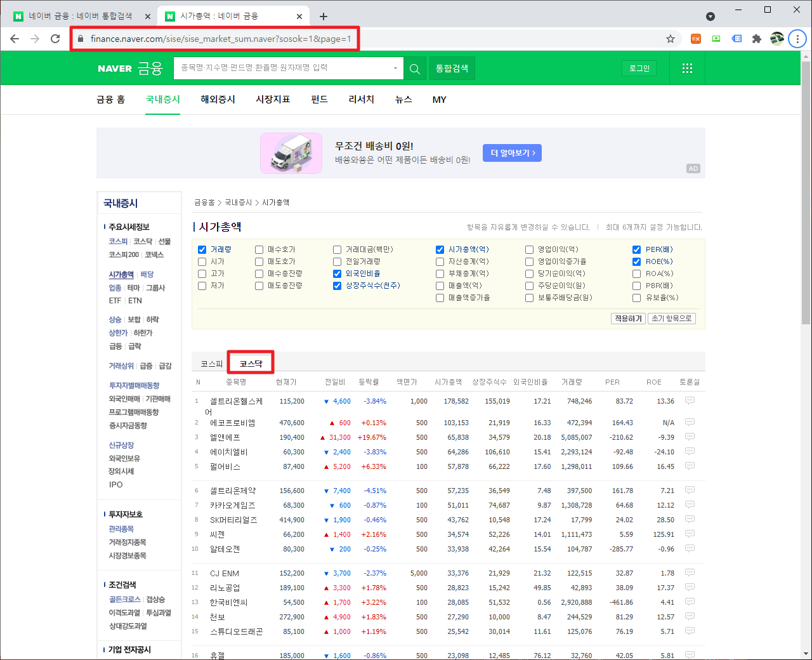Image resolution: width=812 pixels, height=660 pixels.
Task: Open the 리서치 menu
Action: (362, 100)
